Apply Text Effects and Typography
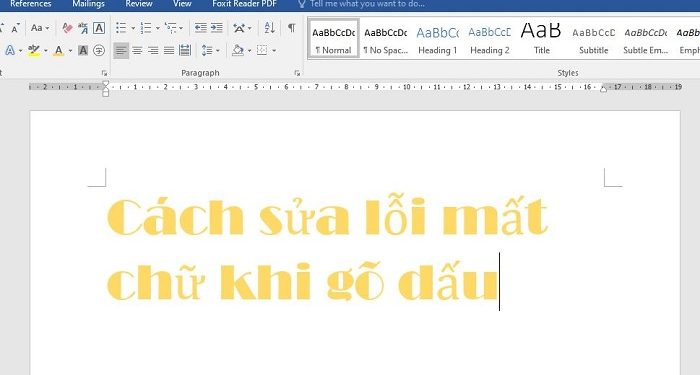 pyautogui.click(x=9, y=50)
